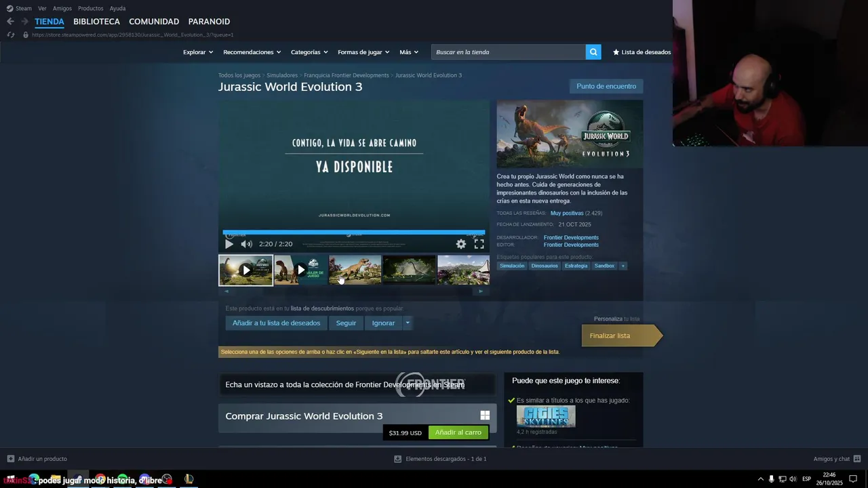Viewport: 868px width, 488px height.
Task: Open lista de descubrimientos link
Action: [322, 308]
